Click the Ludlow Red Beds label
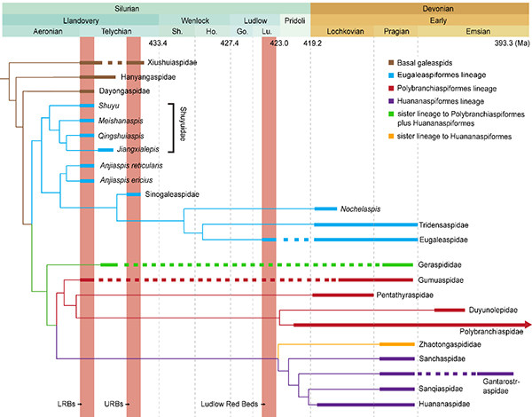 point(231,405)
